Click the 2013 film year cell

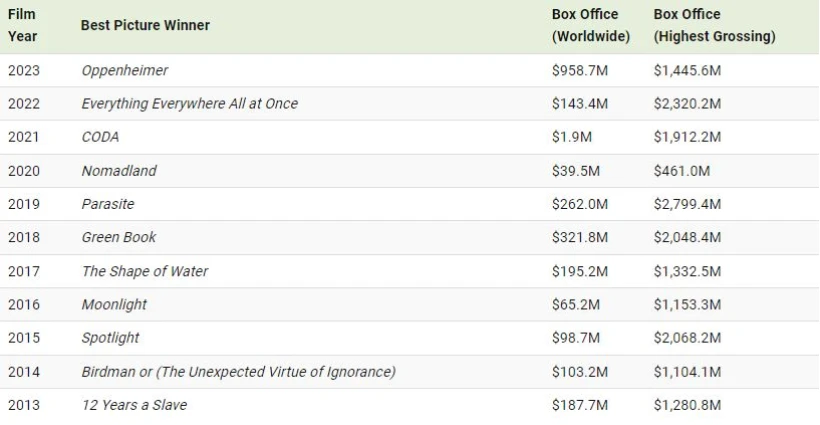(x=24, y=404)
